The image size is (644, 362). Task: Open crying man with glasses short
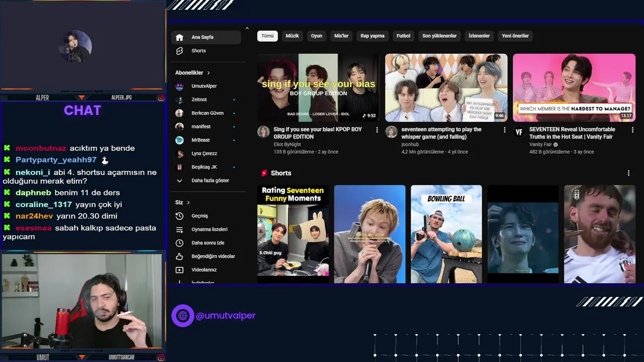coord(523,234)
